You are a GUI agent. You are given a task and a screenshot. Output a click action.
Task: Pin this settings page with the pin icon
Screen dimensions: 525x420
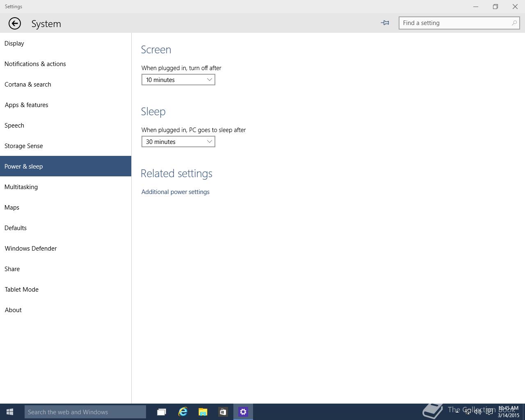click(x=385, y=23)
